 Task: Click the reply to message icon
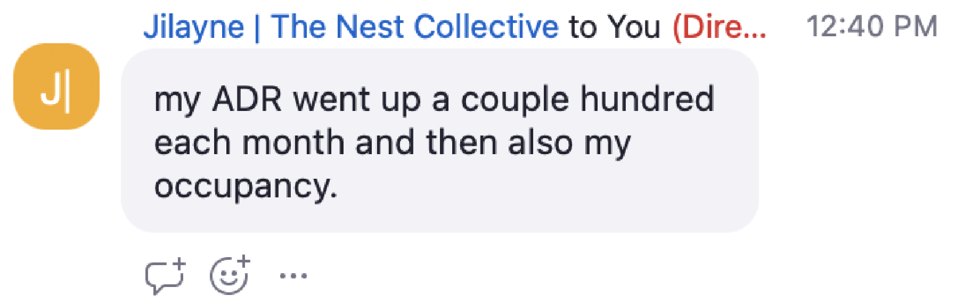coord(165,276)
